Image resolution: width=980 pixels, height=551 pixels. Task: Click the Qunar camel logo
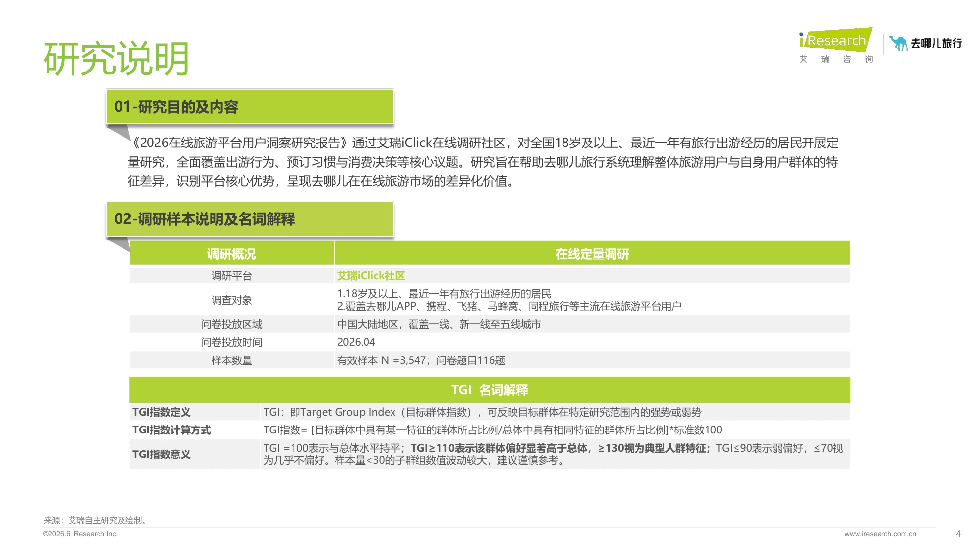click(898, 43)
